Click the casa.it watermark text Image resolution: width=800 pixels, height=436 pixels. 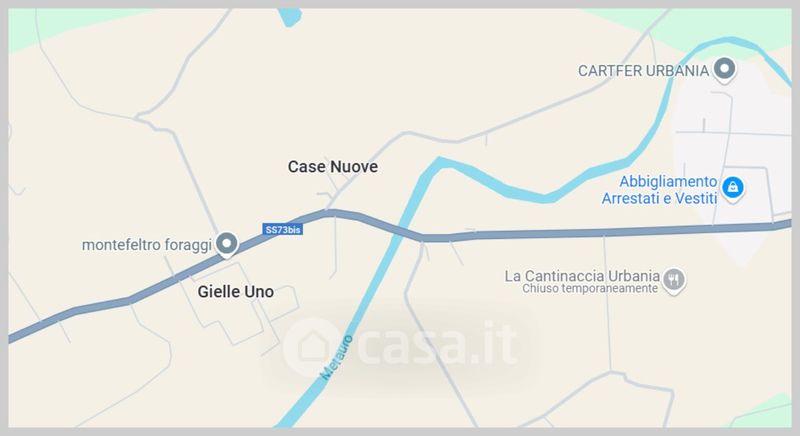pos(438,345)
